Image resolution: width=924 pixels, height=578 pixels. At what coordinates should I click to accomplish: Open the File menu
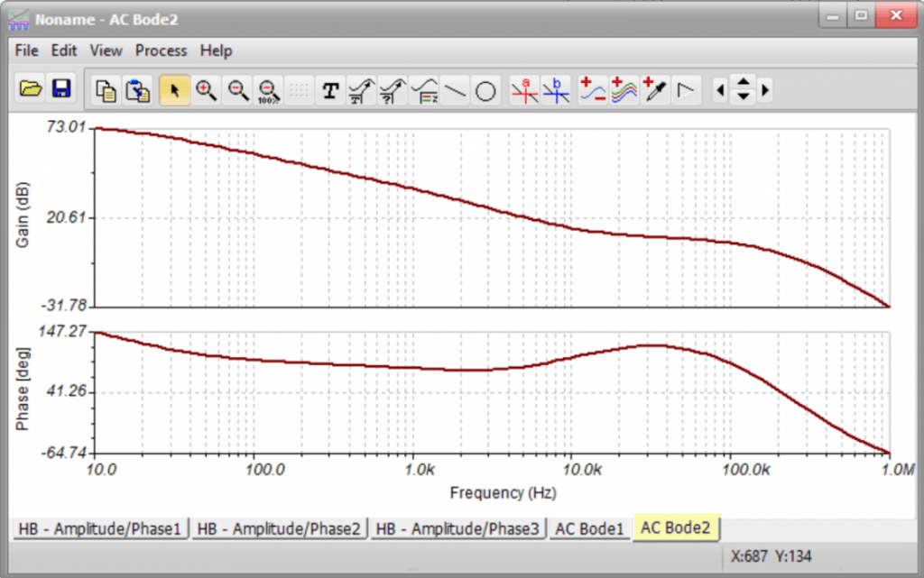pyautogui.click(x=27, y=50)
